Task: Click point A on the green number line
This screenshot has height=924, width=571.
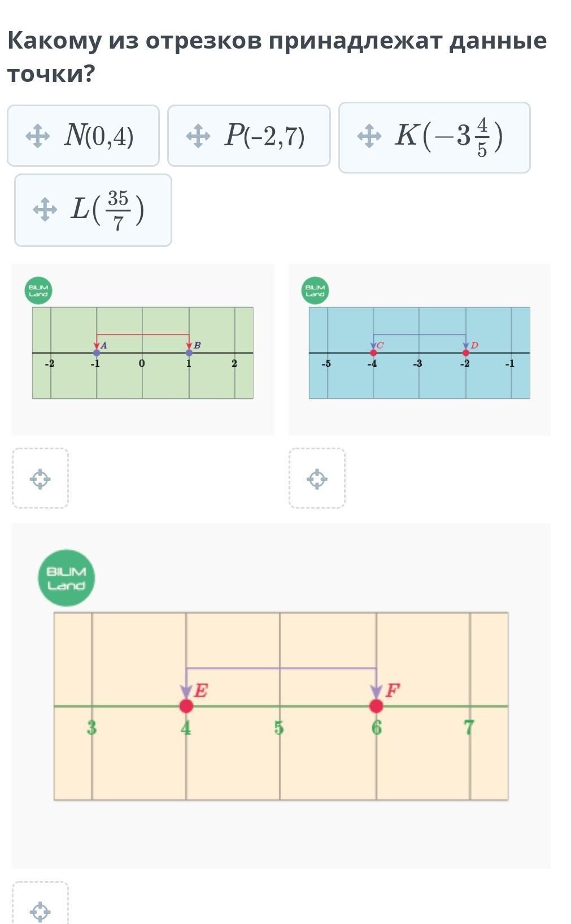Action: click(x=97, y=353)
